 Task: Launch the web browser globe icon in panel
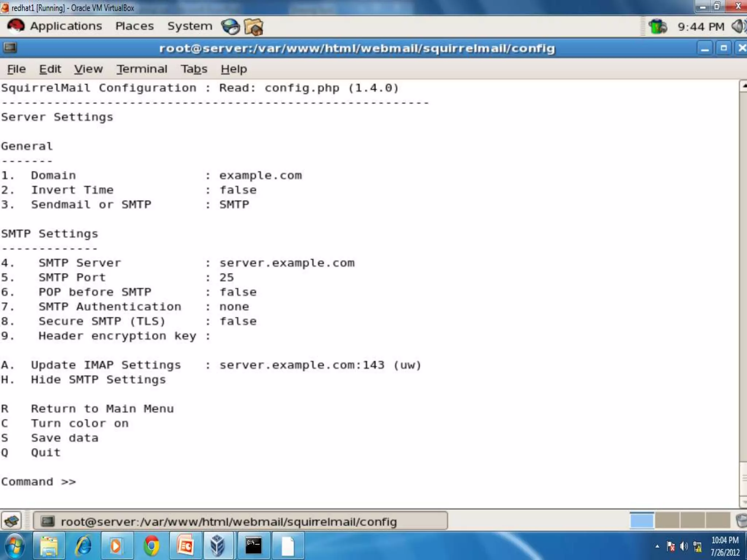coord(230,27)
